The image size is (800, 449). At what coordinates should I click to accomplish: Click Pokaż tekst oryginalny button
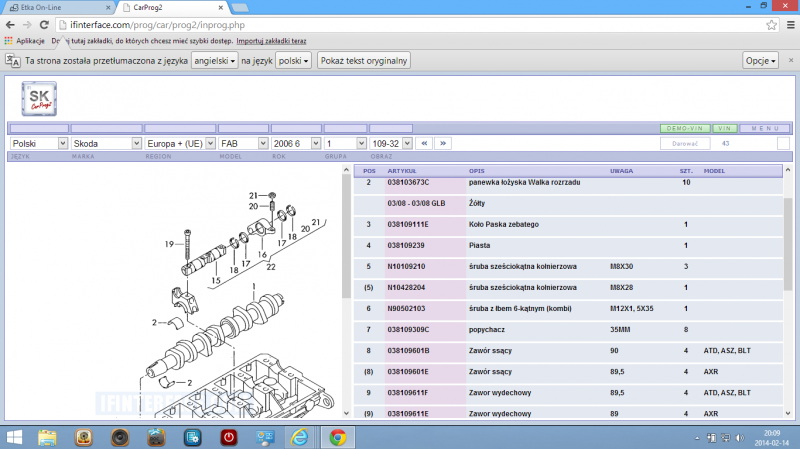click(x=364, y=61)
